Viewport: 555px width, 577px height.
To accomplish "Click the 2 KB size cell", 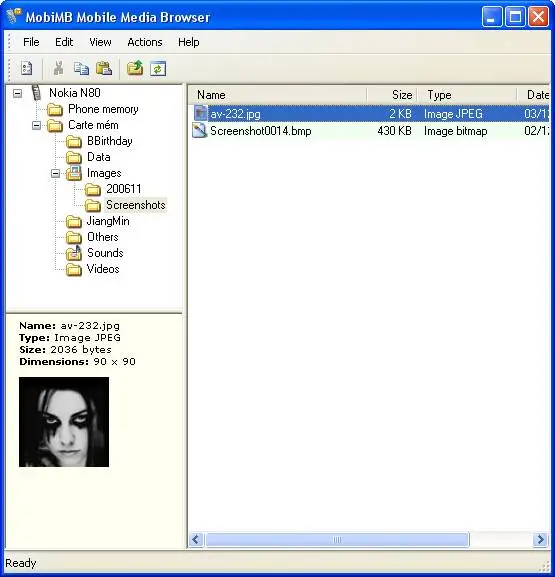I will (x=400, y=114).
